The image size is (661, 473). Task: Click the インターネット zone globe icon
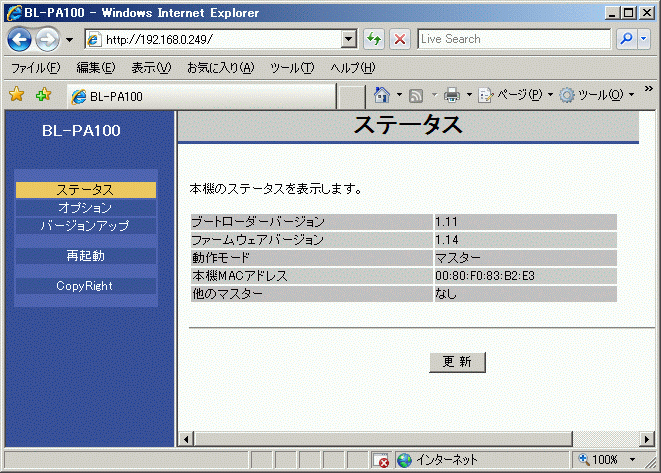pyautogui.click(x=404, y=460)
